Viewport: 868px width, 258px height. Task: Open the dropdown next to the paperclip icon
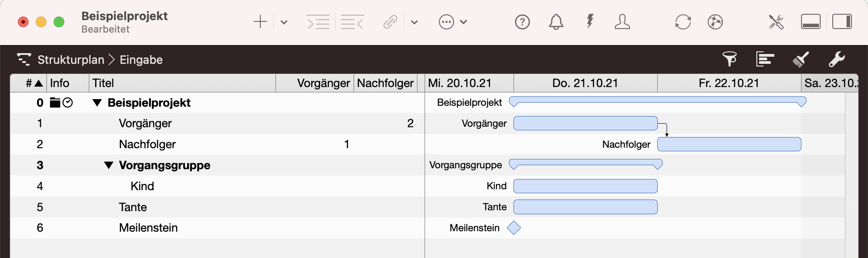[414, 22]
